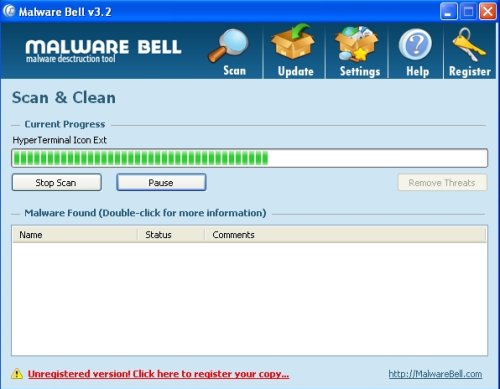Minimize the Malware Bell window
The image size is (500, 389).
pyautogui.click(x=449, y=12)
